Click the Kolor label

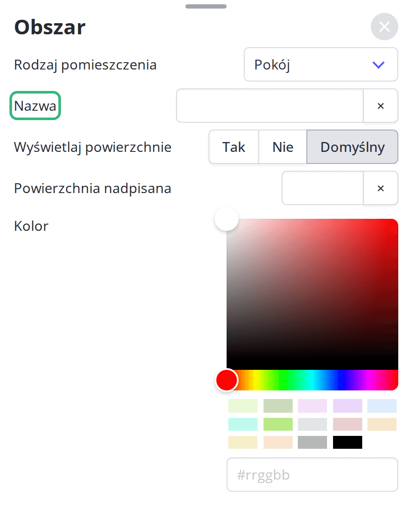point(31,226)
